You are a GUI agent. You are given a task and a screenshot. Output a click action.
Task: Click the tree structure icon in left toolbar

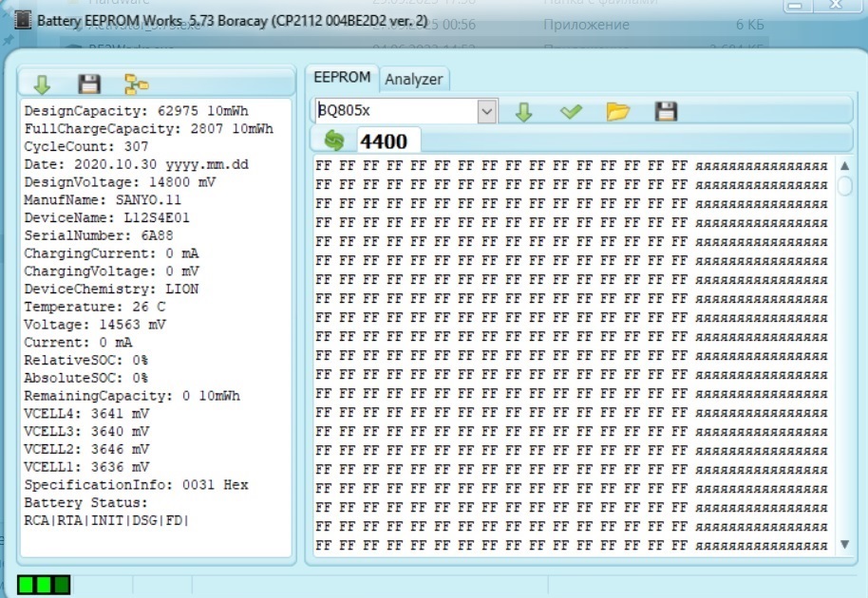[137, 84]
